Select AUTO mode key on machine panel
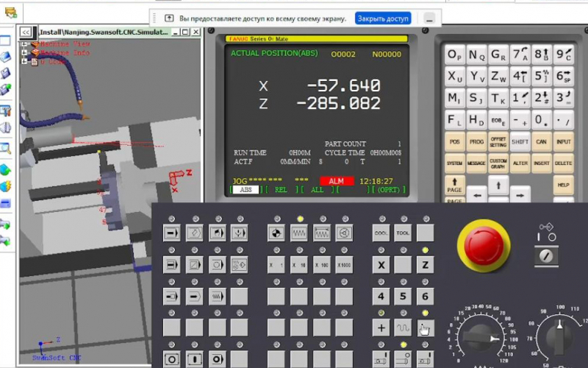Image resolution: width=588 pixels, height=368 pixels. [x=172, y=233]
